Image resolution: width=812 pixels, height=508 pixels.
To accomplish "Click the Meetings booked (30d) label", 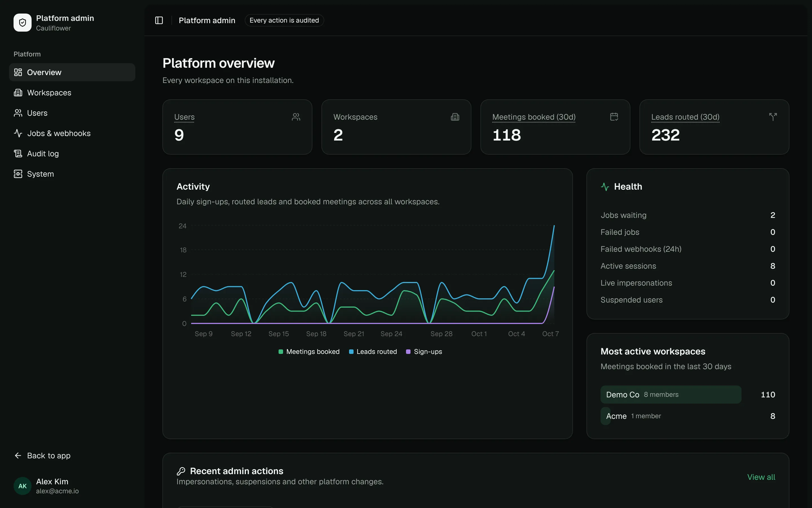I will [x=534, y=117].
